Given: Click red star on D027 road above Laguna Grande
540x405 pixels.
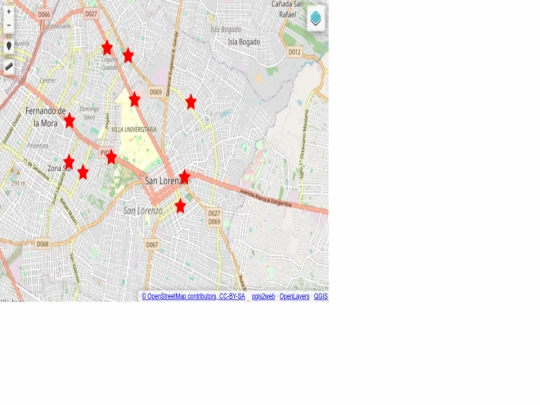Looking at the screenshot, I should coord(107,48).
